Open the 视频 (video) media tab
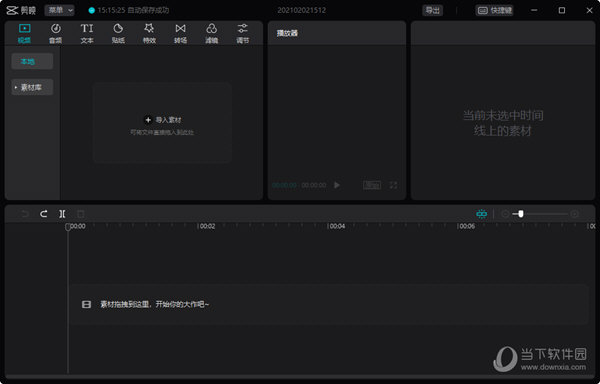Image resolution: width=600 pixels, height=384 pixels. [x=24, y=33]
